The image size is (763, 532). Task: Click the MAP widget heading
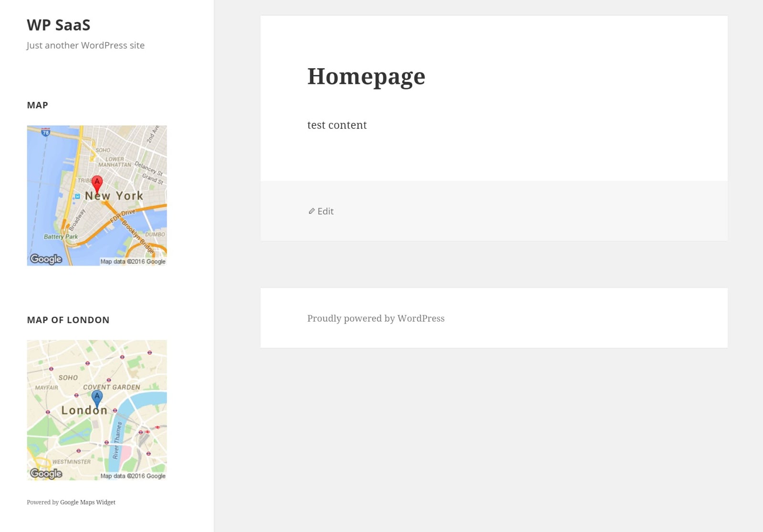[x=37, y=105]
